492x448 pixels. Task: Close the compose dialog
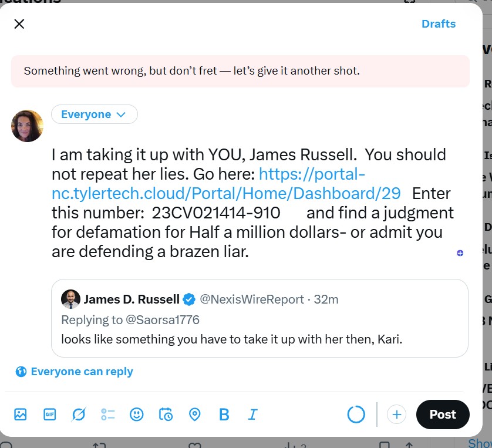click(19, 24)
